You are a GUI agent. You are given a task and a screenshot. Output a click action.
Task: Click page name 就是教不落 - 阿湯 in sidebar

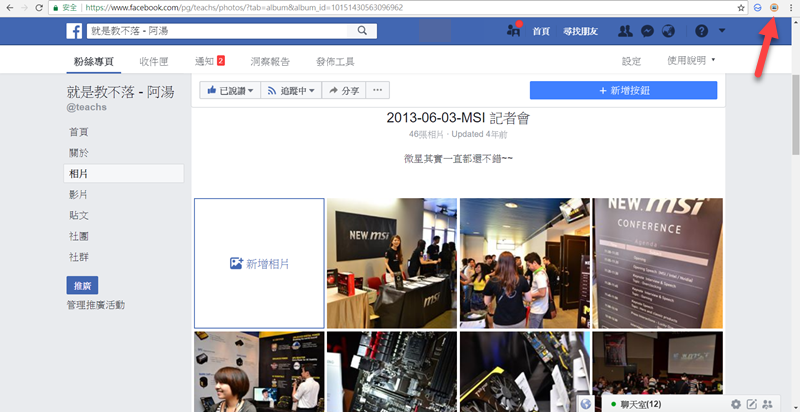coord(120,92)
